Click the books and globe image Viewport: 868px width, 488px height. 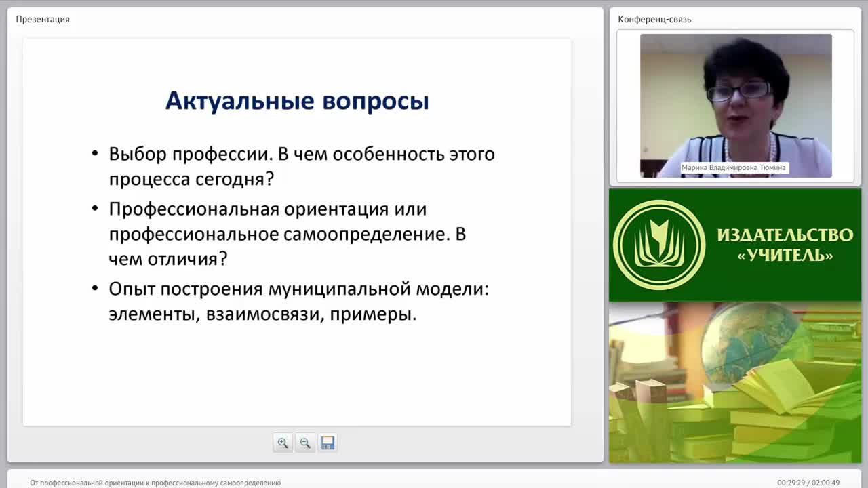click(x=735, y=382)
